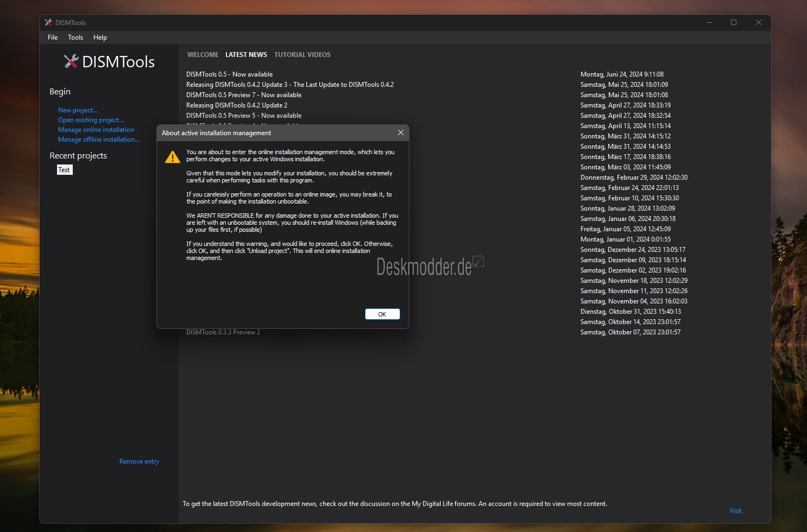Click date Samstag, Dezember 02, 2023 19:02:16
Screen dimensions: 807x532
633,270
